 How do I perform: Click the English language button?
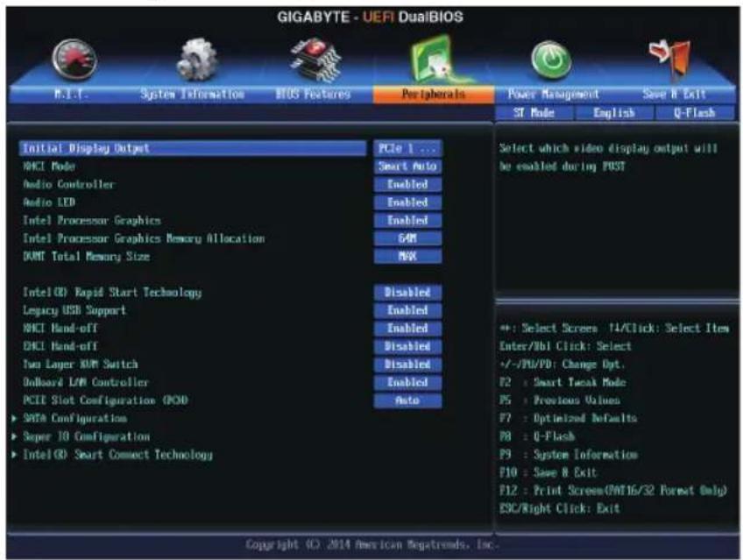pos(614,113)
